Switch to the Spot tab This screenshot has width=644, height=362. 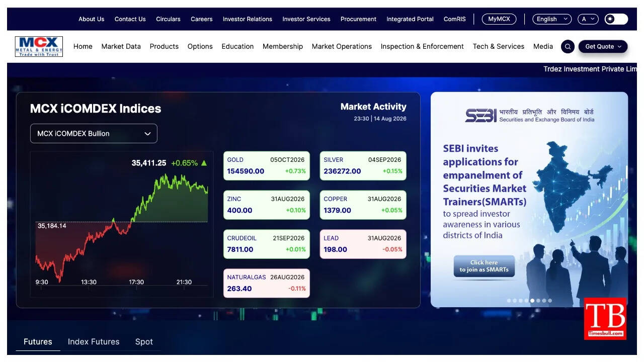144,342
